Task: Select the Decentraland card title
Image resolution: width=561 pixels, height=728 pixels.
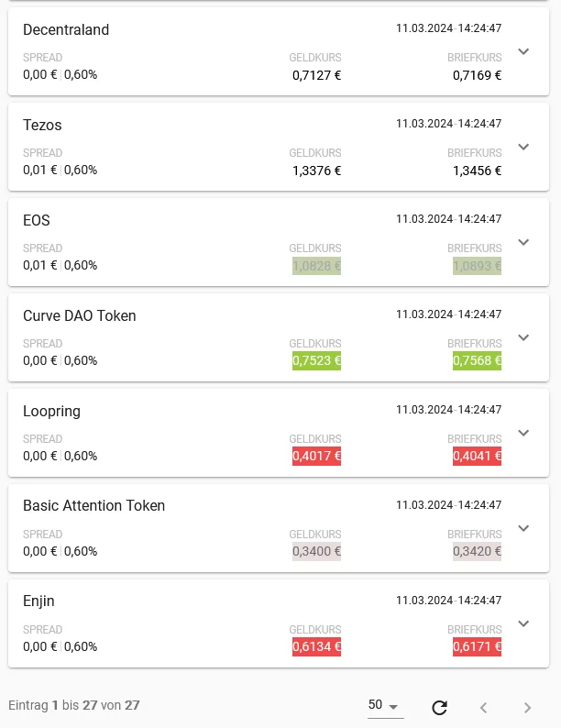Action: point(66,29)
